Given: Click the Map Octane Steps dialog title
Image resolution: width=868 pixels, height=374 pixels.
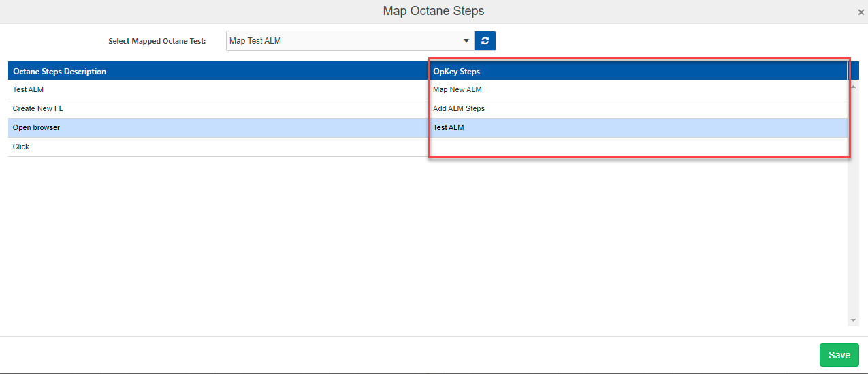Looking at the screenshot, I should coord(434,11).
